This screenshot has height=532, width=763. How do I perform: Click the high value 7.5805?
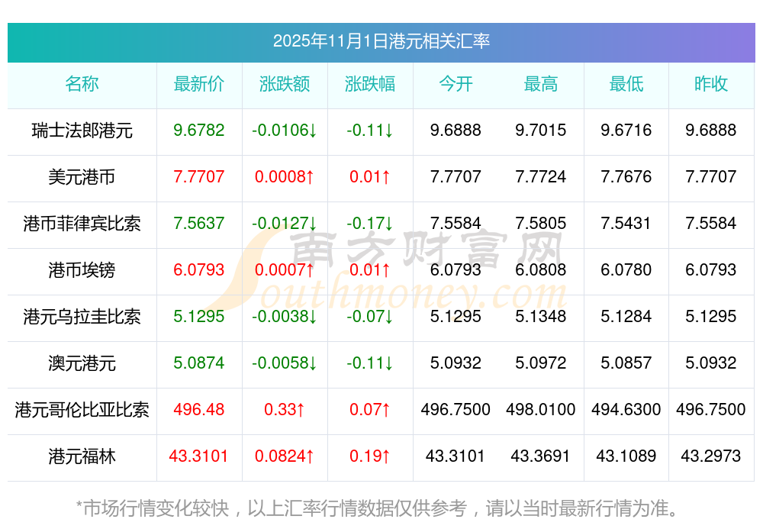[x=541, y=223]
